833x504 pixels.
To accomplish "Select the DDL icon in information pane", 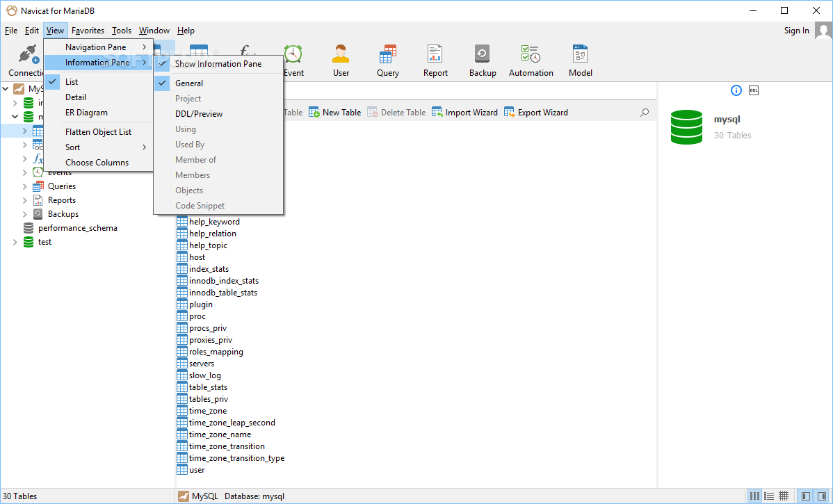I will pyautogui.click(x=753, y=90).
